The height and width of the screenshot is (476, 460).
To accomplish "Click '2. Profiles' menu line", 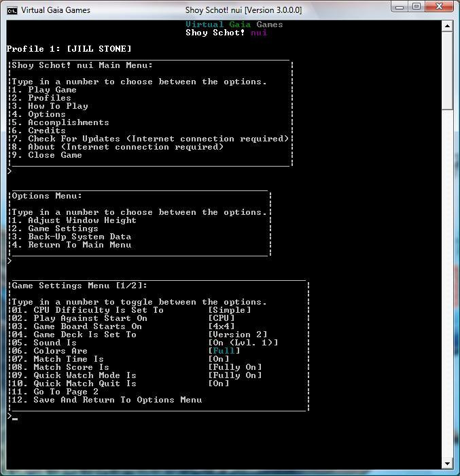I will pos(41,98).
